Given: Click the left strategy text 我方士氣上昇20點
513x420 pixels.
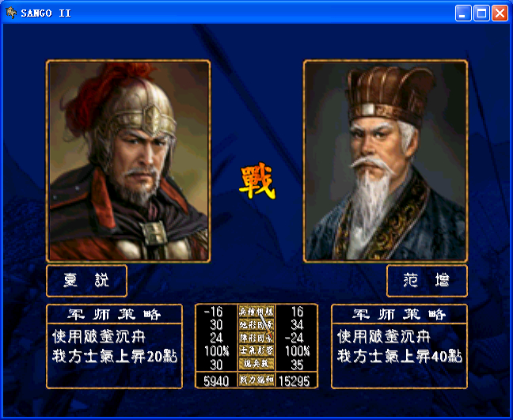Looking at the screenshot, I should (x=115, y=356).
